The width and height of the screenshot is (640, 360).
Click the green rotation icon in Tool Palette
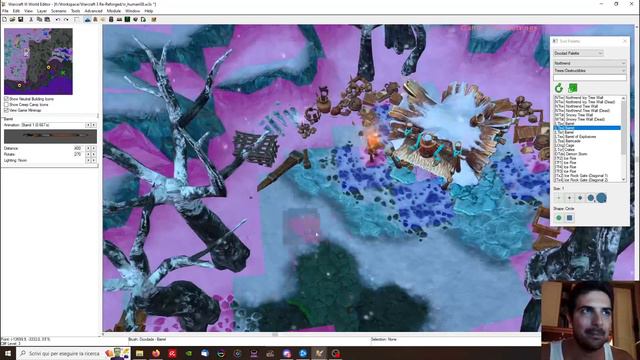point(559,88)
